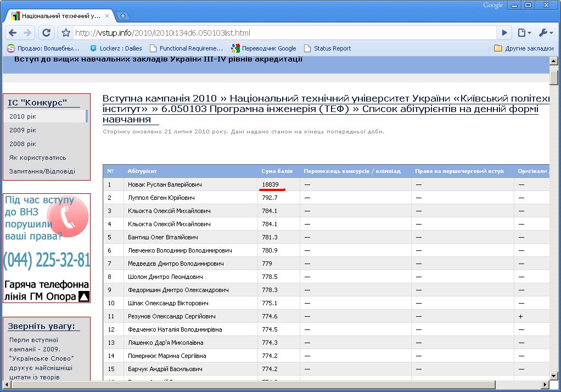This screenshot has height=392, width=561.
Task: Open the Переводчик Google bookmark
Action: [x=263, y=48]
